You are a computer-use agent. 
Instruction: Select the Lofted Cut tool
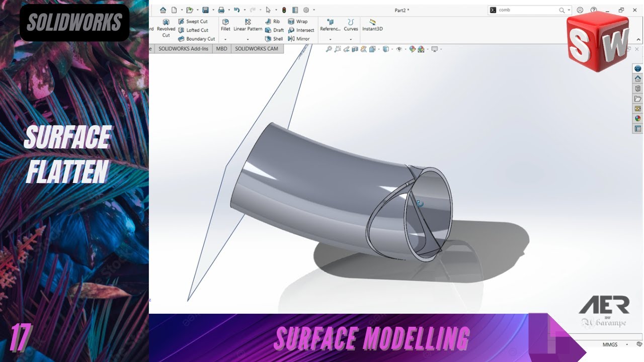click(193, 30)
